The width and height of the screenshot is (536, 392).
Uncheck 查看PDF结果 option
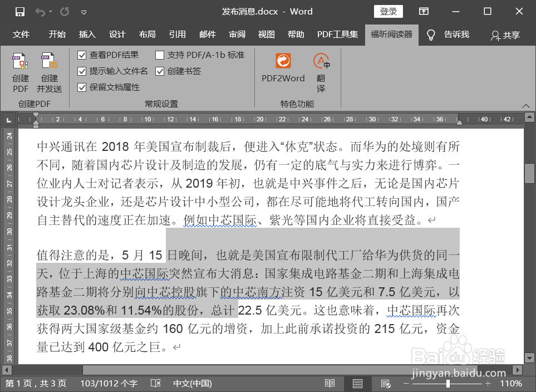click(81, 56)
